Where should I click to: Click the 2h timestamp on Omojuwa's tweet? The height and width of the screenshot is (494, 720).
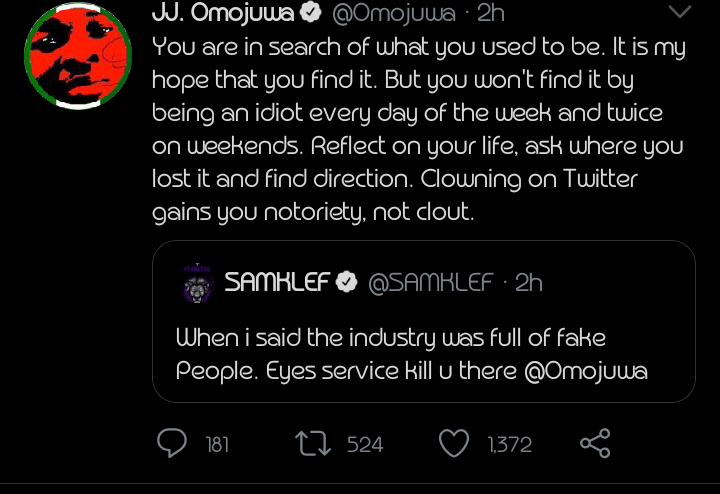click(491, 13)
